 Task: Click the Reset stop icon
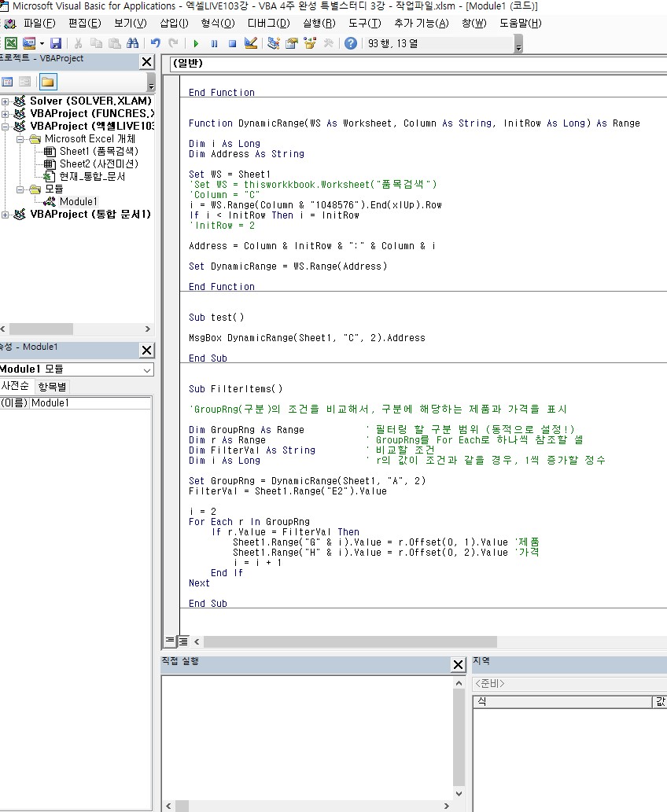click(232, 43)
